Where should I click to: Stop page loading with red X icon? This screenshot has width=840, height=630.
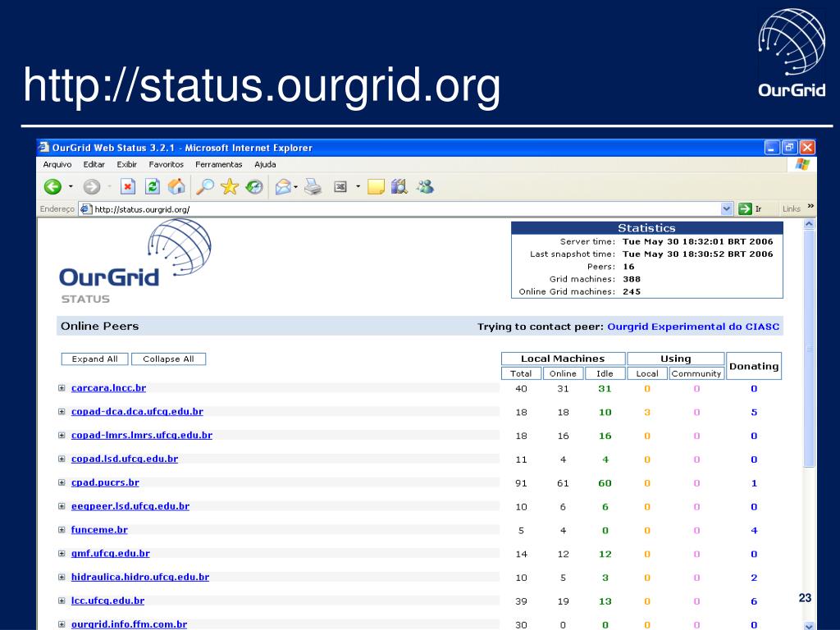127,186
